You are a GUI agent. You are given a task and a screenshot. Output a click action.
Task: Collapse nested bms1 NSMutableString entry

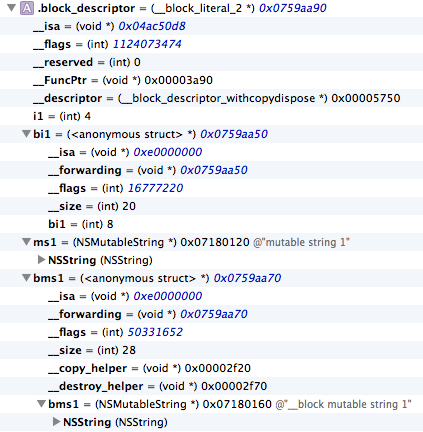pyautogui.click(x=41, y=404)
